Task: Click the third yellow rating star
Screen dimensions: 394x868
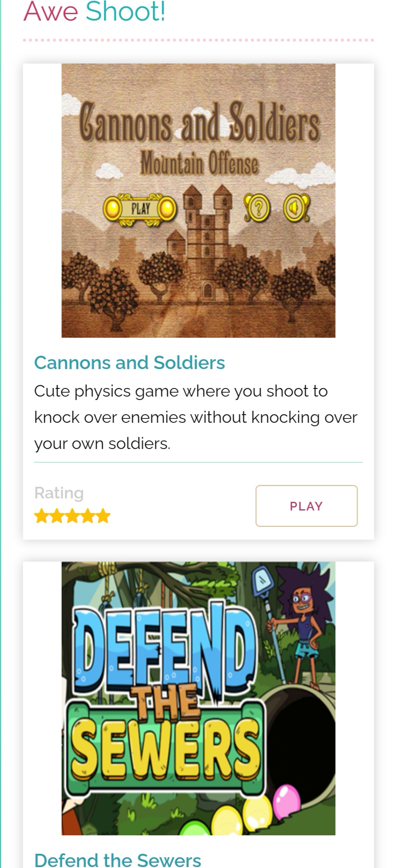Action: [72, 516]
